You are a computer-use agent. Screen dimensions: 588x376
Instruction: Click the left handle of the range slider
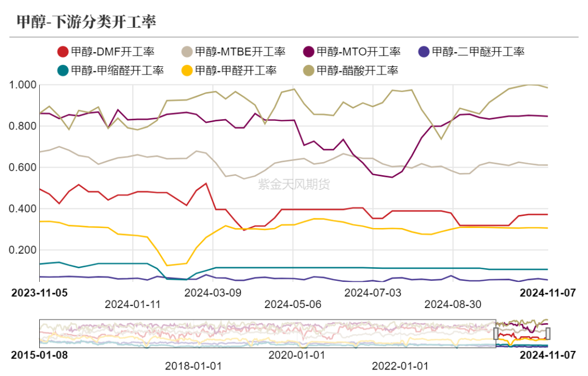tap(496, 333)
